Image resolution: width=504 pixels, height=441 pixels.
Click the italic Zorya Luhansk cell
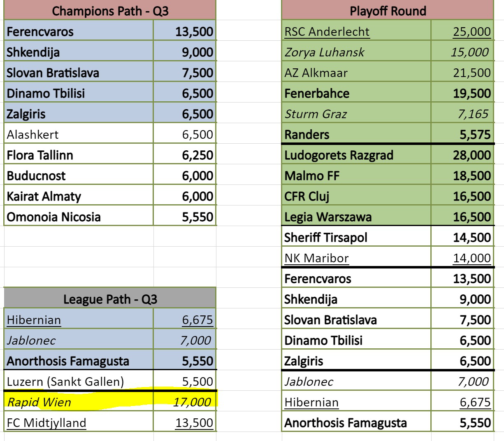[357, 52]
